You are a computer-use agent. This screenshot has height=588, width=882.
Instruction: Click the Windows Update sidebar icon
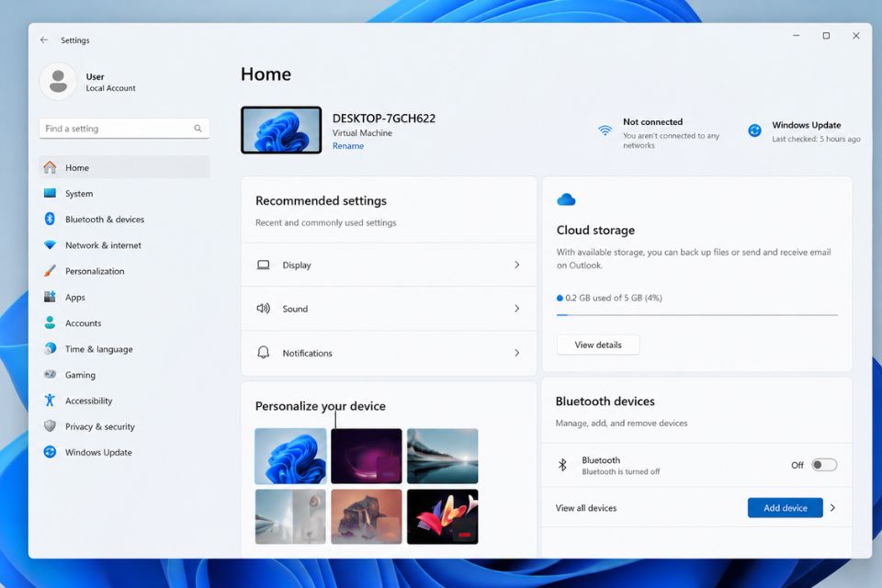click(50, 452)
